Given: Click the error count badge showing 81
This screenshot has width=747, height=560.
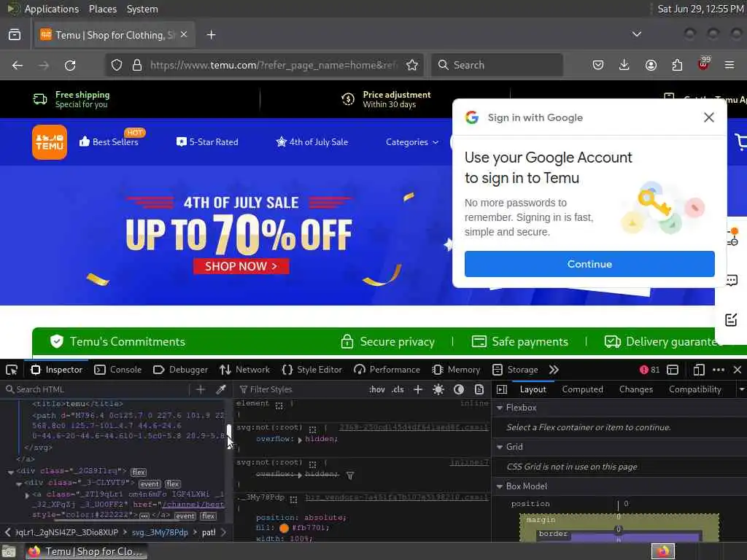Looking at the screenshot, I should 650,370.
